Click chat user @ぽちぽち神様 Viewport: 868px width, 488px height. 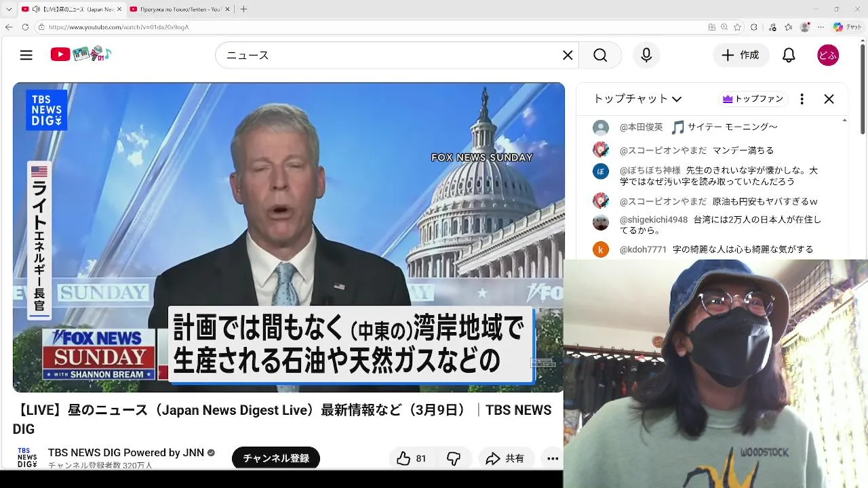(650, 171)
